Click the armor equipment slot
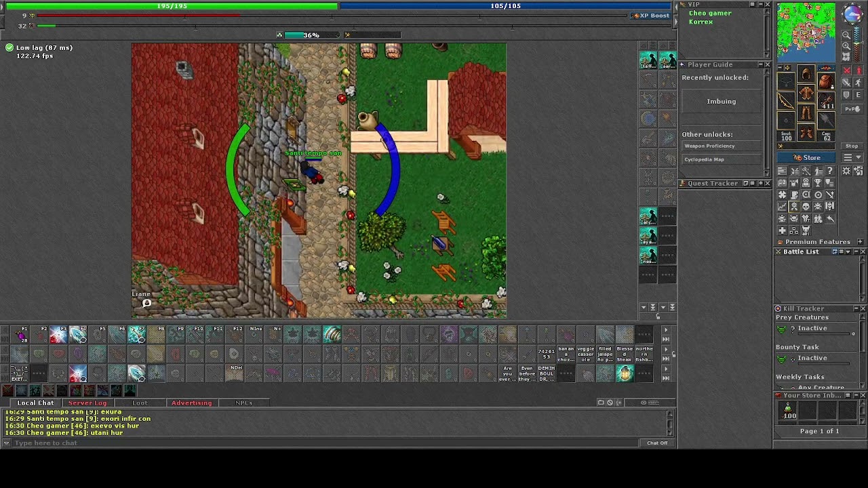 (806, 93)
